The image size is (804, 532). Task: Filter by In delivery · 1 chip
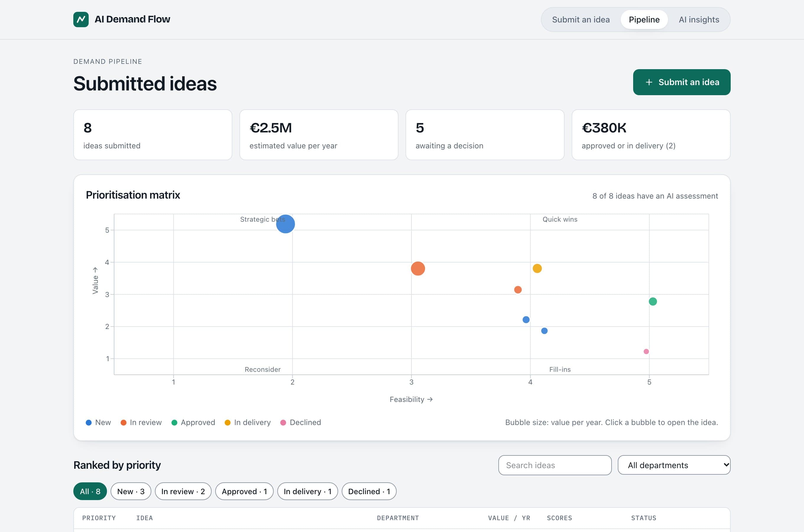[x=307, y=491]
